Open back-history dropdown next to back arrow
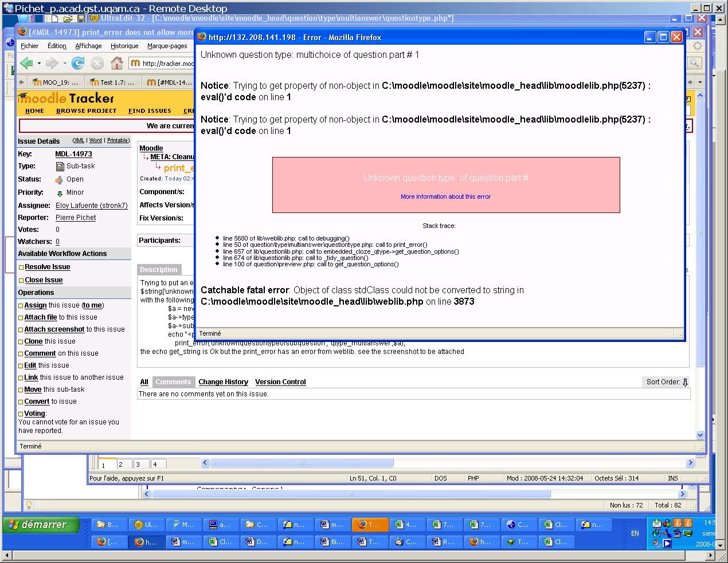Screen dimensions: 728x563 coord(39,64)
